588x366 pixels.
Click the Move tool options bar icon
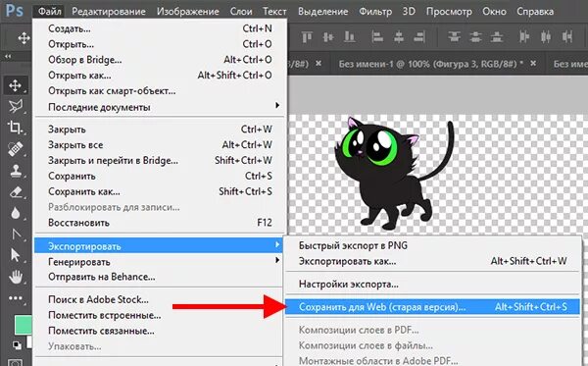point(24,37)
